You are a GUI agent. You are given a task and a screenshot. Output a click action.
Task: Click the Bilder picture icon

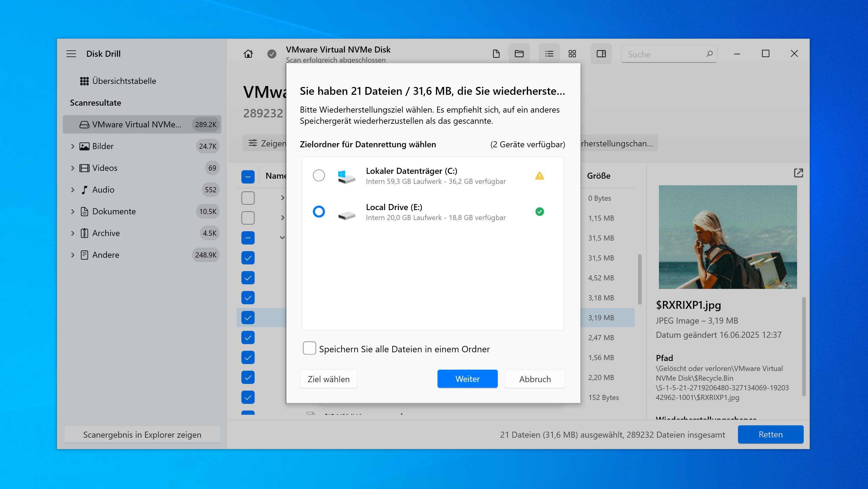point(84,146)
